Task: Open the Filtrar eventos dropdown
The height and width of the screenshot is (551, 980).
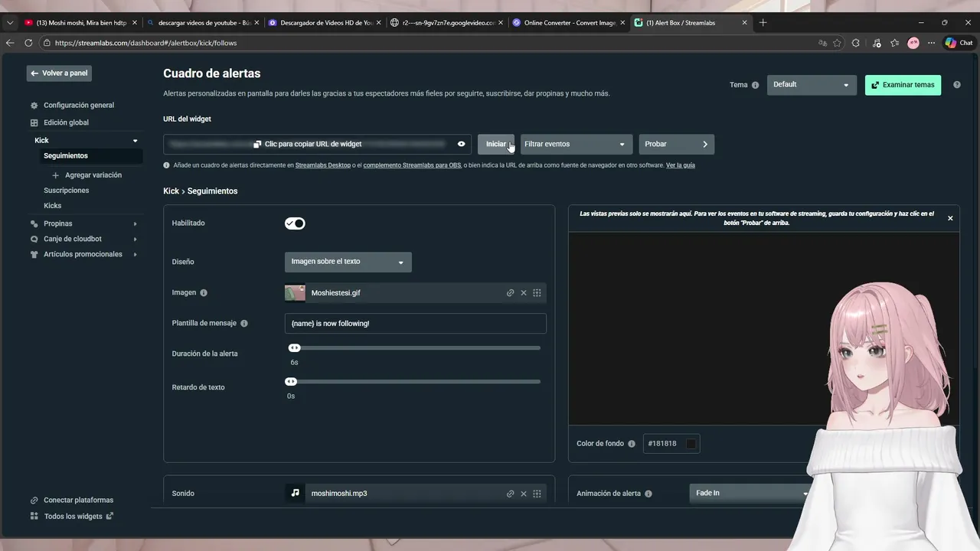Action: [576, 144]
